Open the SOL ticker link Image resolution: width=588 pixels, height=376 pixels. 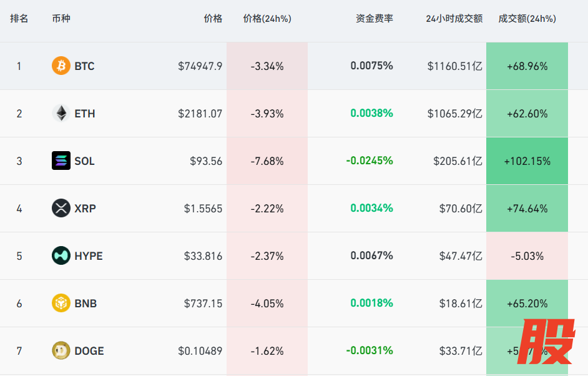tap(84, 161)
